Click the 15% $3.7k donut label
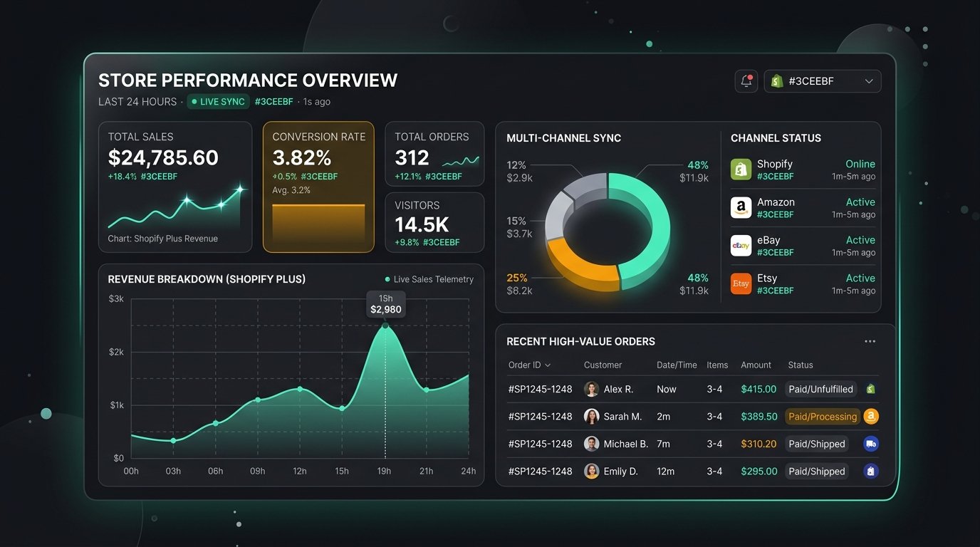The width and height of the screenshot is (980, 547). click(519, 227)
